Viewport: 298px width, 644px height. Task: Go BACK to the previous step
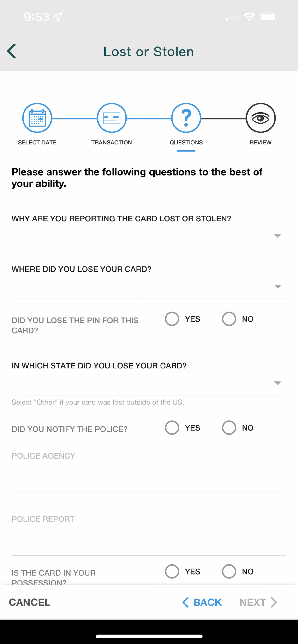click(x=202, y=603)
